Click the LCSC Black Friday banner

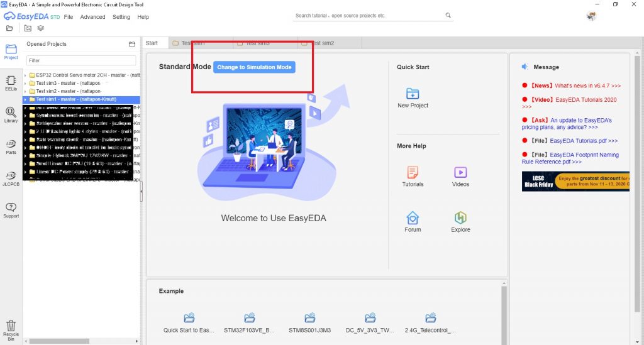coord(575,181)
